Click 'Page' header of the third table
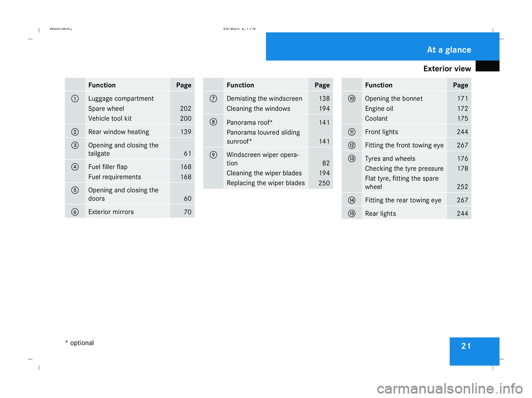Screen dimensions: 532x398 (x=461, y=85)
